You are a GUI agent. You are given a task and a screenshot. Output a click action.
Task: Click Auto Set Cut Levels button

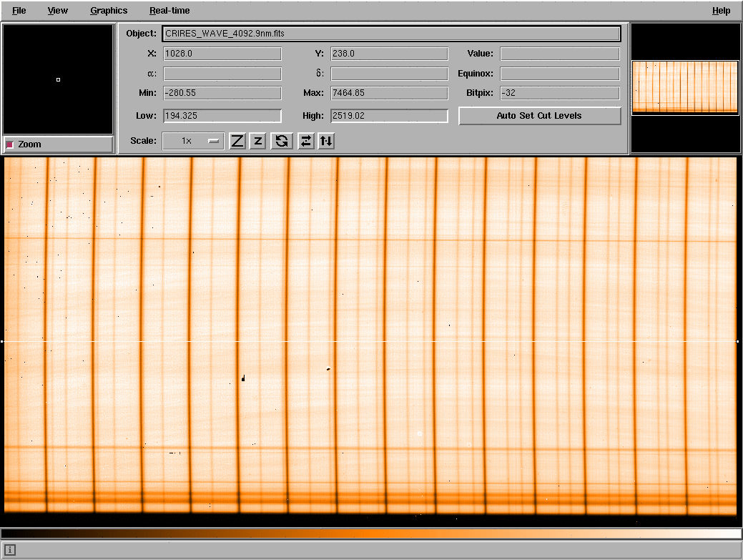(x=540, y=116)
